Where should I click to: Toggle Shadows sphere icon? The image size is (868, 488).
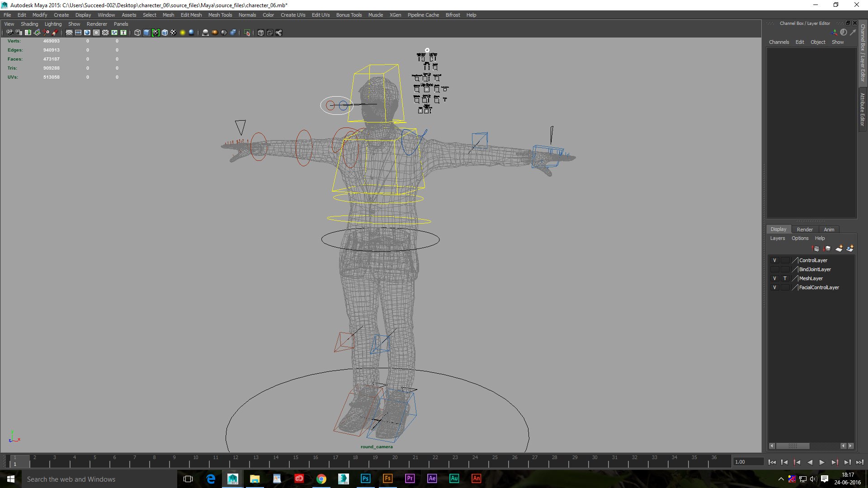point(192,33)
